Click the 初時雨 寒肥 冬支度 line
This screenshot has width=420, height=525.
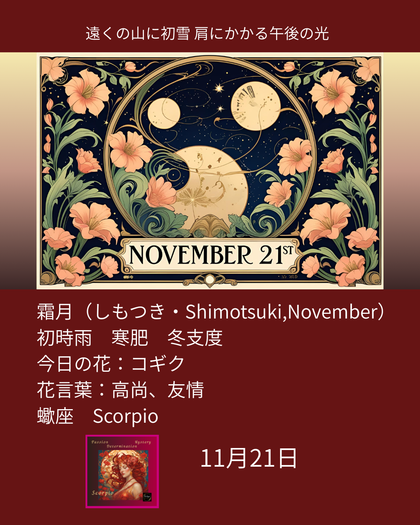129,338
